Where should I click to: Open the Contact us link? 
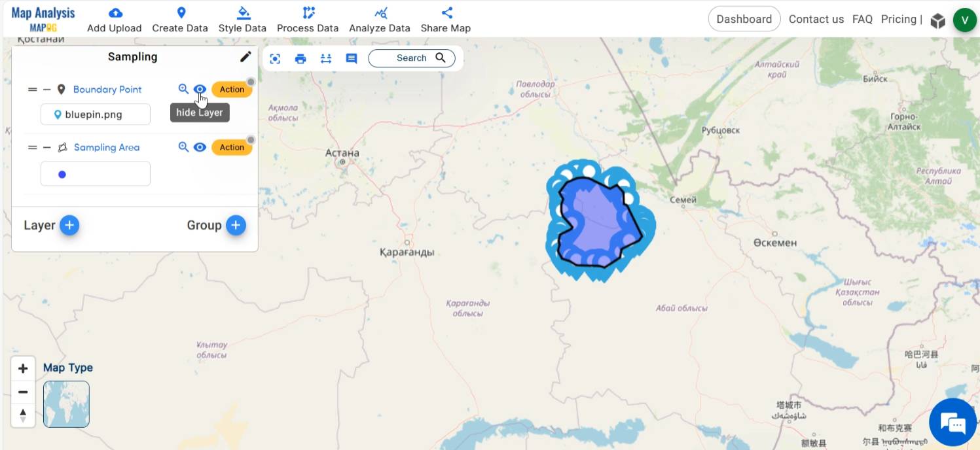tap(816, 19)
